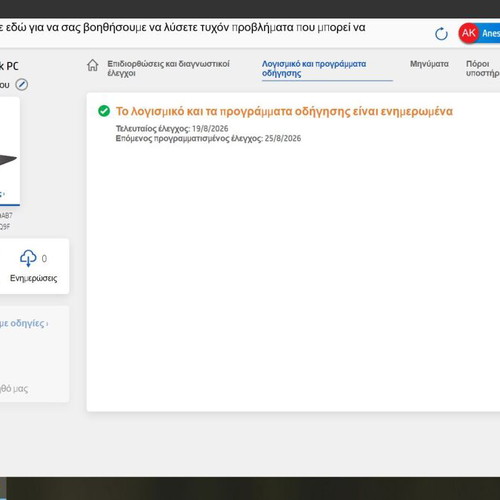The height and width of the screenshot is (500, 500).
Task: Open the Πόροι υποστήριξης tab
Action: (x=483, y=68)
